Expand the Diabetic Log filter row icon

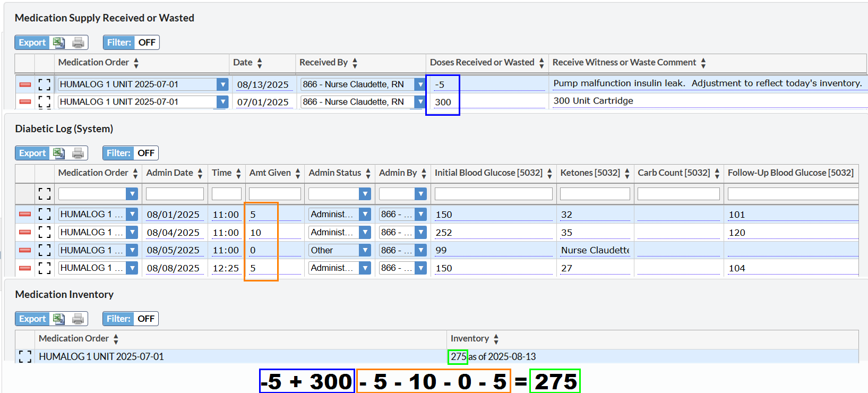pyautogui.click(x=45, y=194)
